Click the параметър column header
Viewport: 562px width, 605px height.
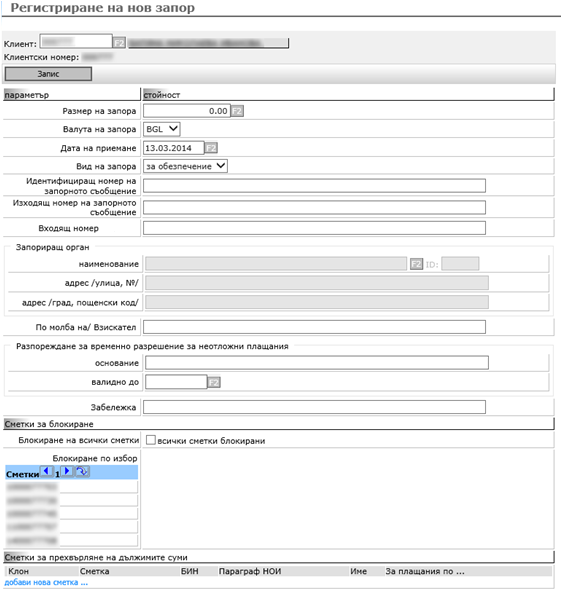(72, 95)
